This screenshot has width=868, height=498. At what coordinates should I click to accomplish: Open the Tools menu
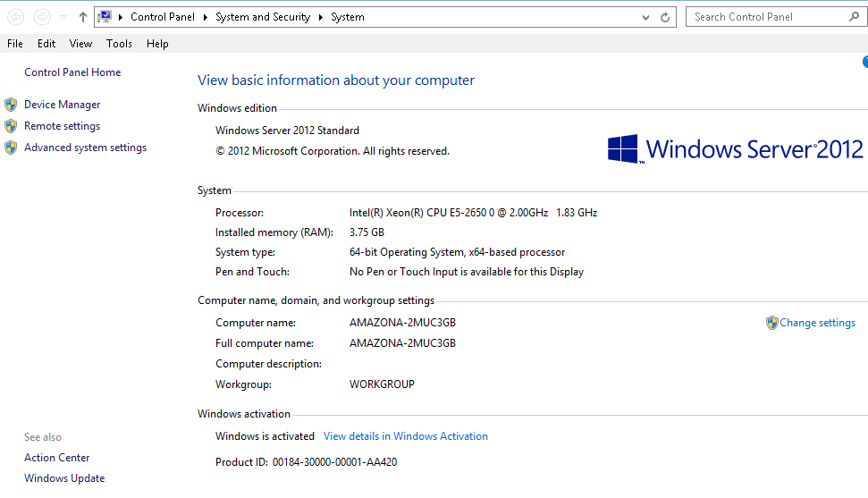pyautogui.click(x=119, y=44)
